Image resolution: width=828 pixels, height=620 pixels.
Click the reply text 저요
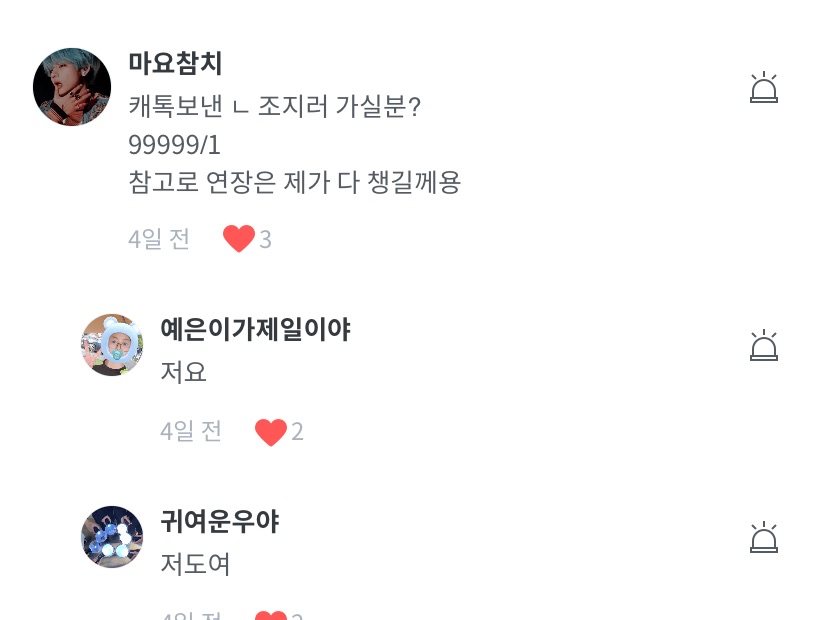tap(183, 372)
